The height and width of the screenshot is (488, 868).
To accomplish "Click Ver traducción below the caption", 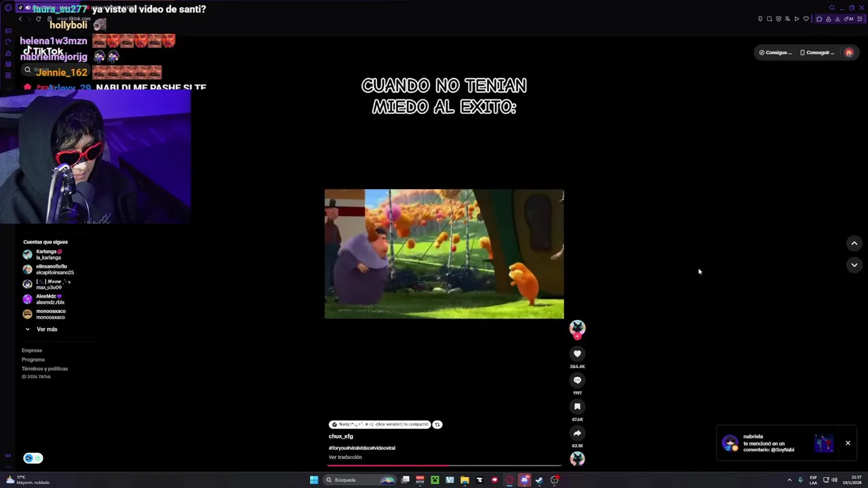I will tap(345, 457).
